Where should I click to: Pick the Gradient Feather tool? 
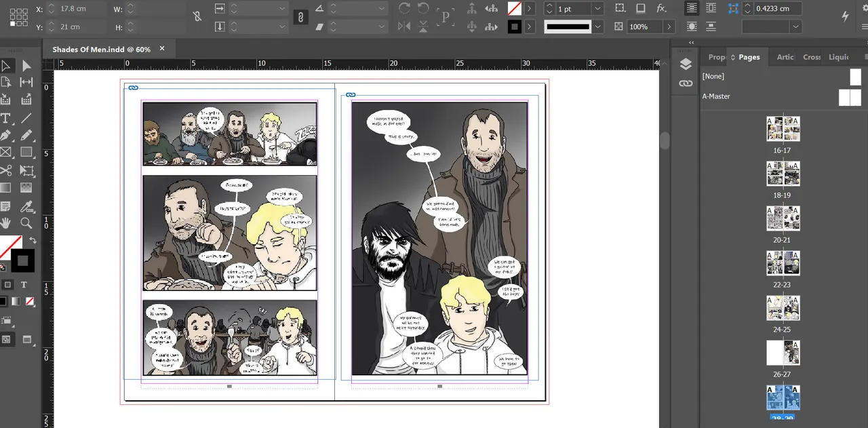[x=26, y=188]
